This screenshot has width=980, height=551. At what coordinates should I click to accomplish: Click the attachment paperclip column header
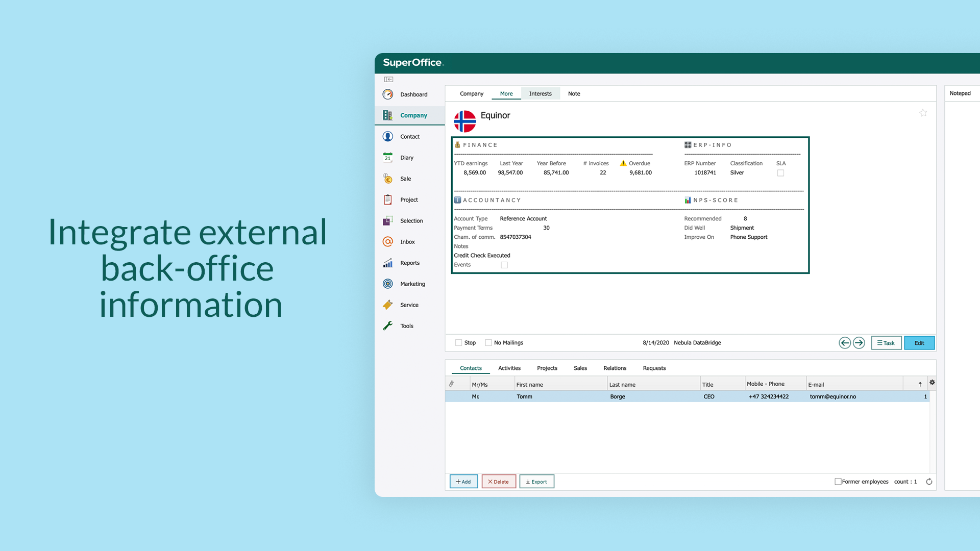(452, 384)
